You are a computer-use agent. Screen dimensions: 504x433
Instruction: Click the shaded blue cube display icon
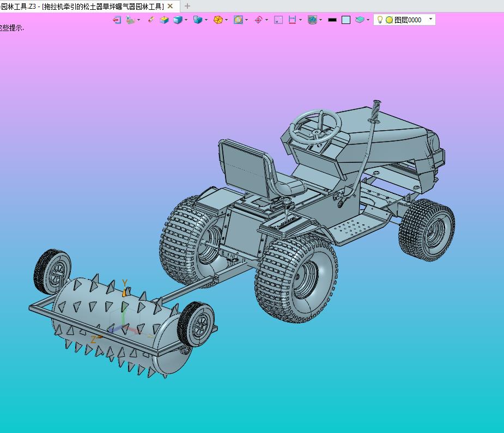(x=178, y=20)
